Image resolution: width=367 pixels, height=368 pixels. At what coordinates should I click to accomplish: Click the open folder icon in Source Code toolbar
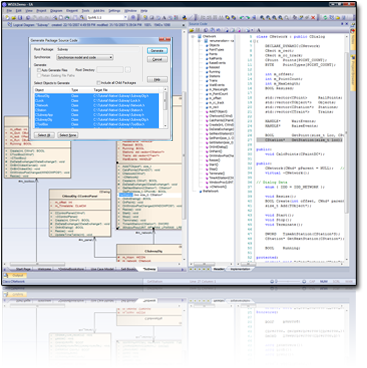coord(192,30)
